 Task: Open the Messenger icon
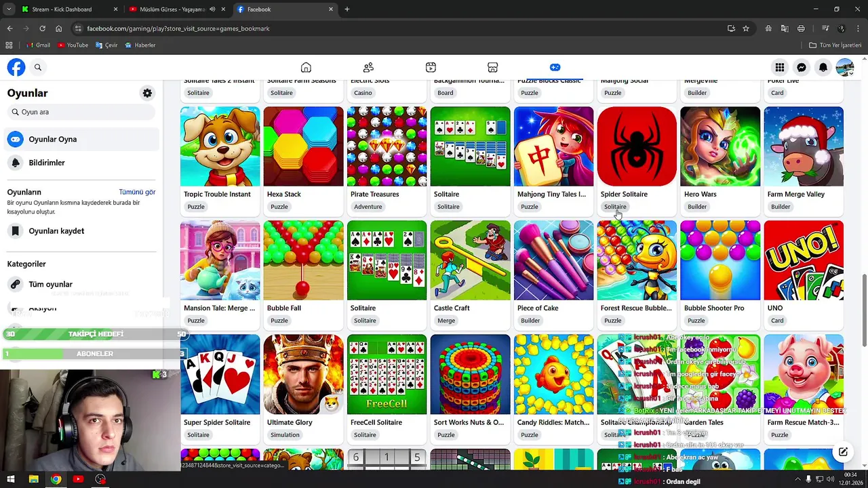click(x=802, y=67)
